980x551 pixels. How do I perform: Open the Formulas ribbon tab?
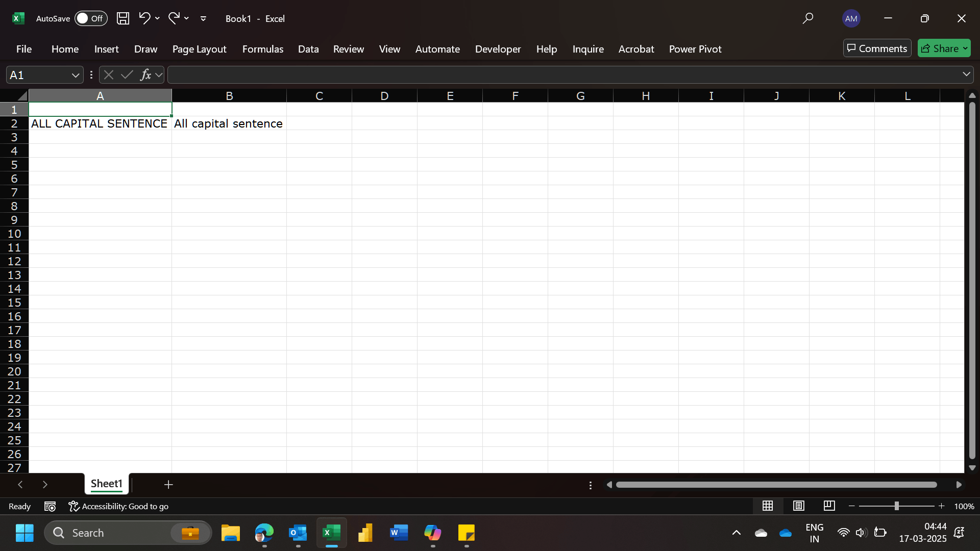[262, 49]
